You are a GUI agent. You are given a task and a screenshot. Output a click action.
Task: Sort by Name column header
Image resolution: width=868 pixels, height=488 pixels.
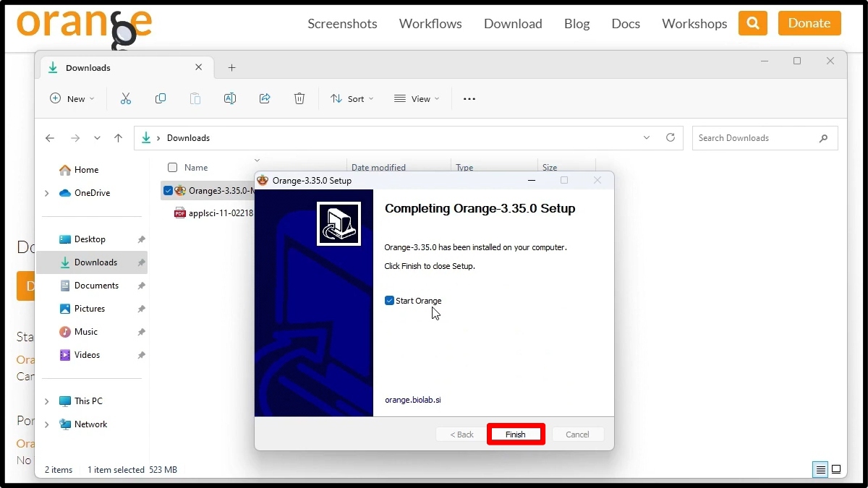[196, 168]
